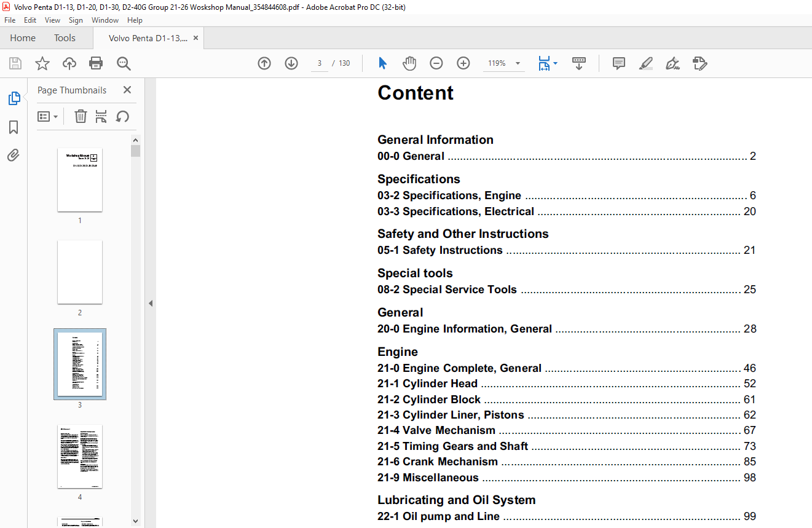This screenshot has height=528, width=812.
Task: Open Page Thumbnails sidebar icon
Action: pyautogui.click(x=14, y=98)
